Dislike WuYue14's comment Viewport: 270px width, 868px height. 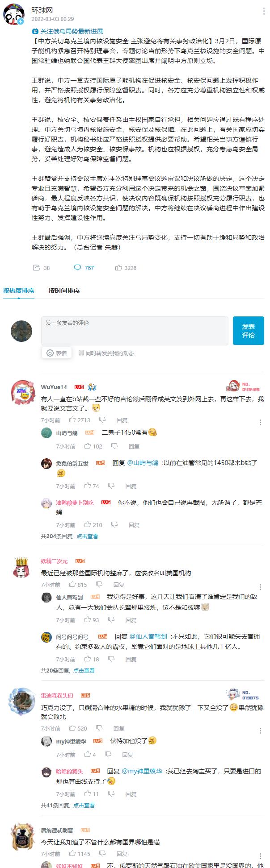(x=102, y=419)
